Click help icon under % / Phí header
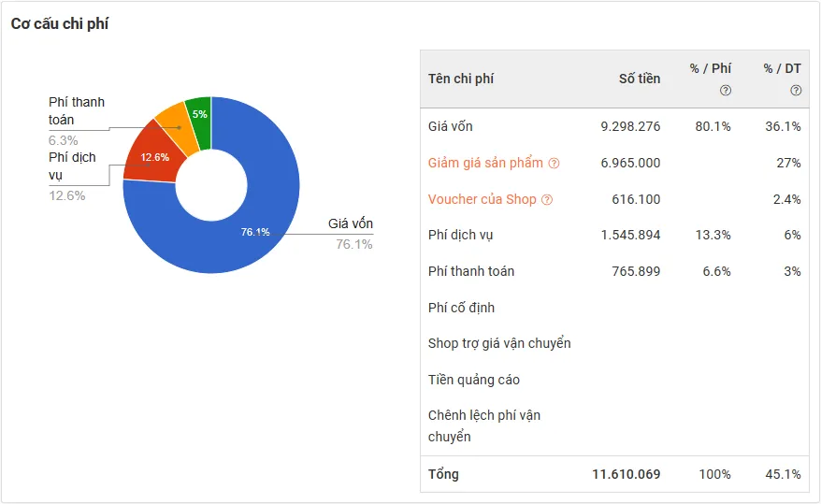The image size is (821, 504). [725, 91]
